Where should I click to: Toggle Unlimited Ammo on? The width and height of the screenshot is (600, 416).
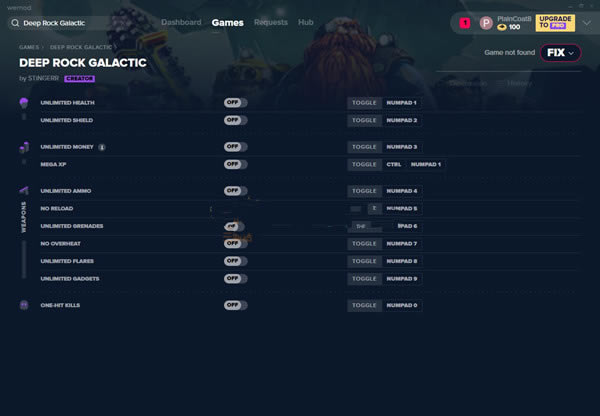coord(235,191)
